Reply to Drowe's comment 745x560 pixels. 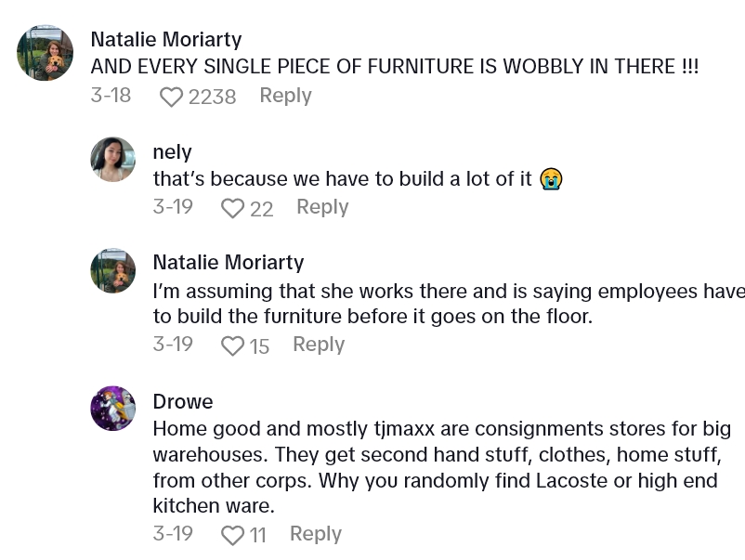click(316, 534)
